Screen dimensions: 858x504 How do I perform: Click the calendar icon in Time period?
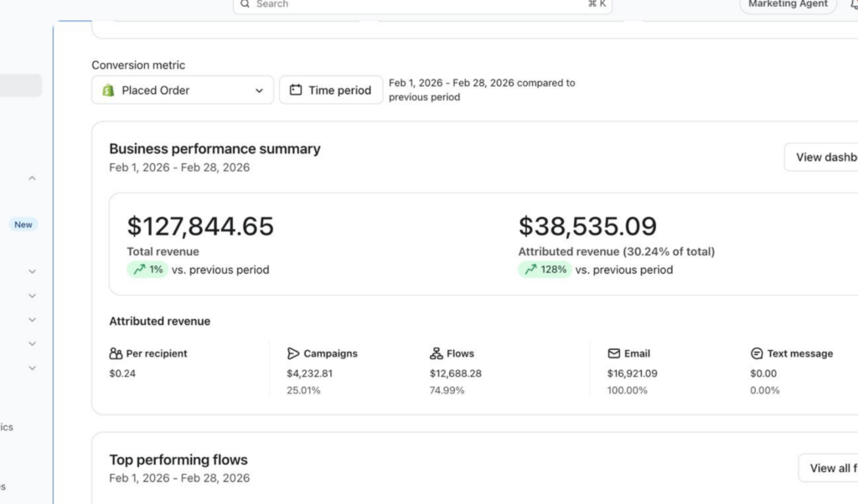tap(296, 90)
